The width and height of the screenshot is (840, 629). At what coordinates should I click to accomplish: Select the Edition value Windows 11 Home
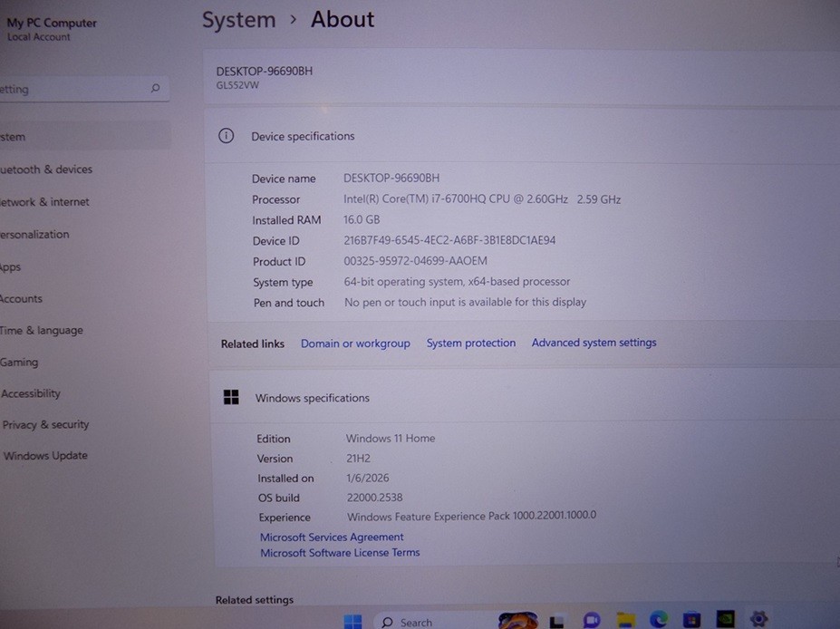(x=391, y=439)
